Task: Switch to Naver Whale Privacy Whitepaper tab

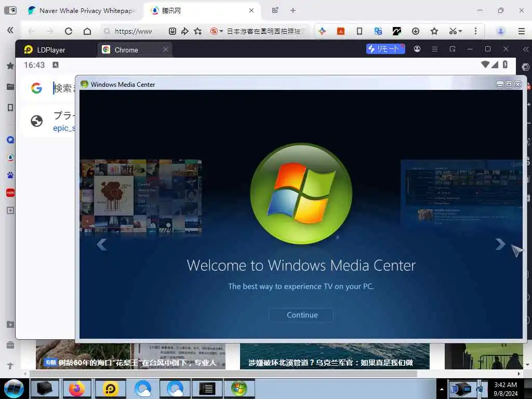Action: 82,10
